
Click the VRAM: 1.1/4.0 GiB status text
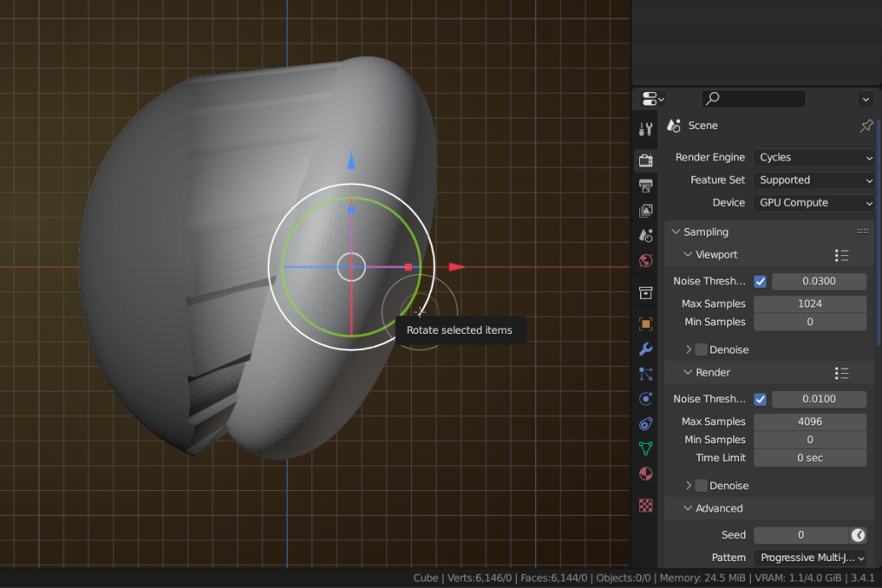pyautogui.click(x=798, y=578)
